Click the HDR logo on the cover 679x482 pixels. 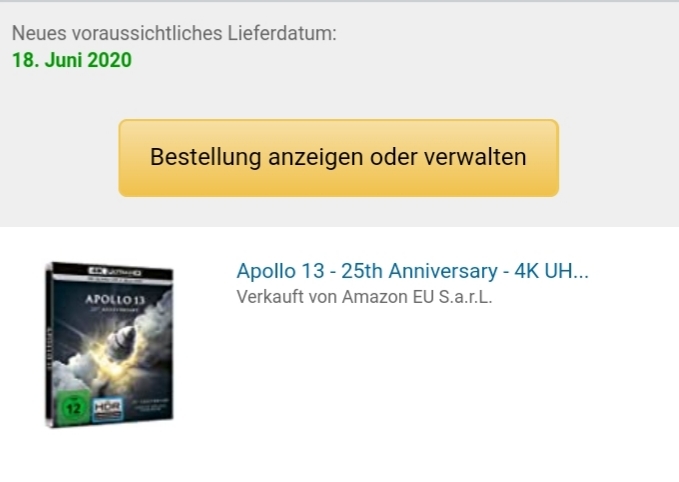point(108,409)
